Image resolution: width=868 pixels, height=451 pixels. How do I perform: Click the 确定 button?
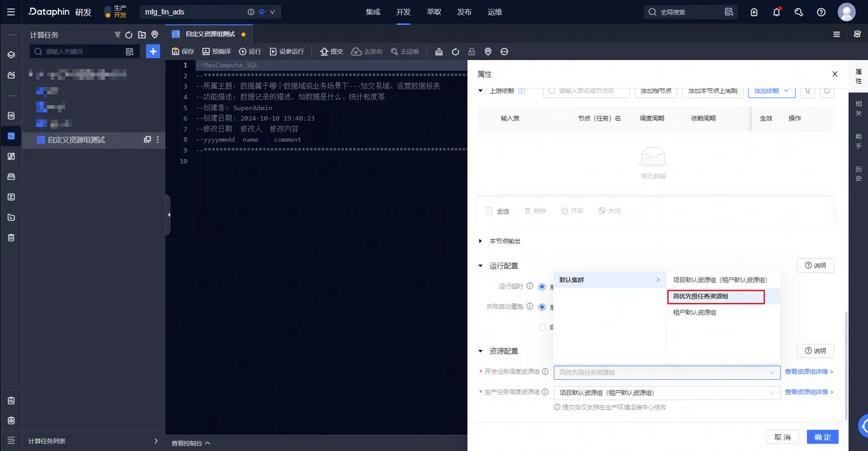823,437
